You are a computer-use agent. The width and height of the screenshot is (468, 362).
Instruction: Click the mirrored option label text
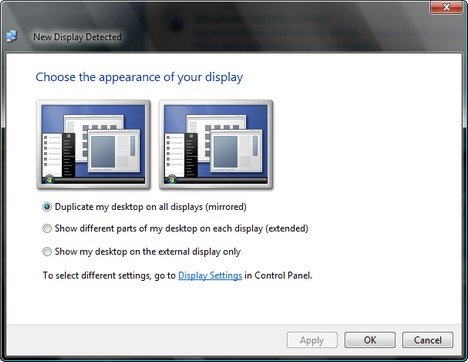coord(151,207)
